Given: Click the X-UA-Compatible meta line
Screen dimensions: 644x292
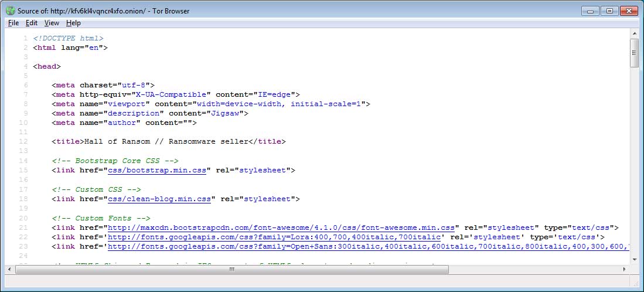Looking at the screenshot, I should 176,95.
